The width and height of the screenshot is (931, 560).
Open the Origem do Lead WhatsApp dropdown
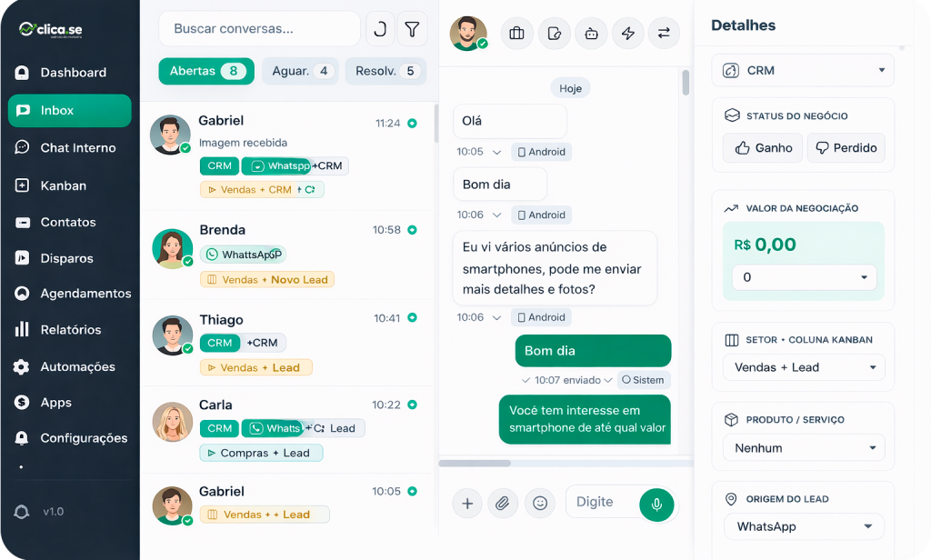pos(804,526)
